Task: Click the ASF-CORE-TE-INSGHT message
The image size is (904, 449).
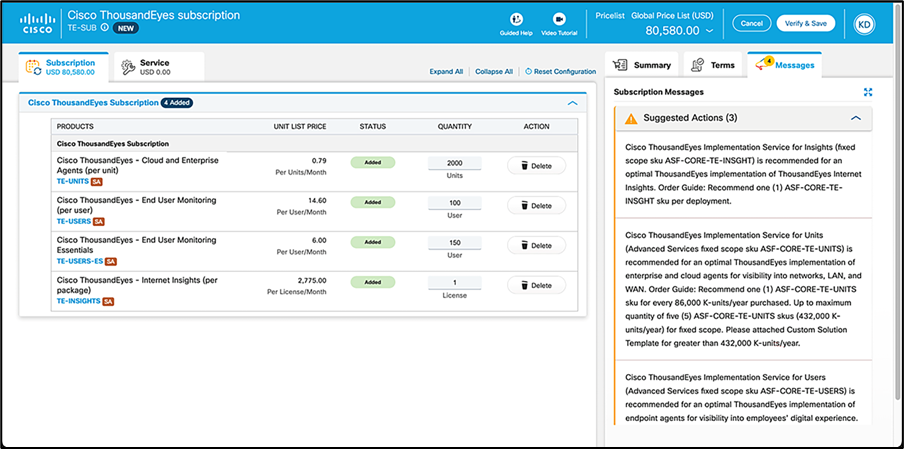Action: coord(744,172)
